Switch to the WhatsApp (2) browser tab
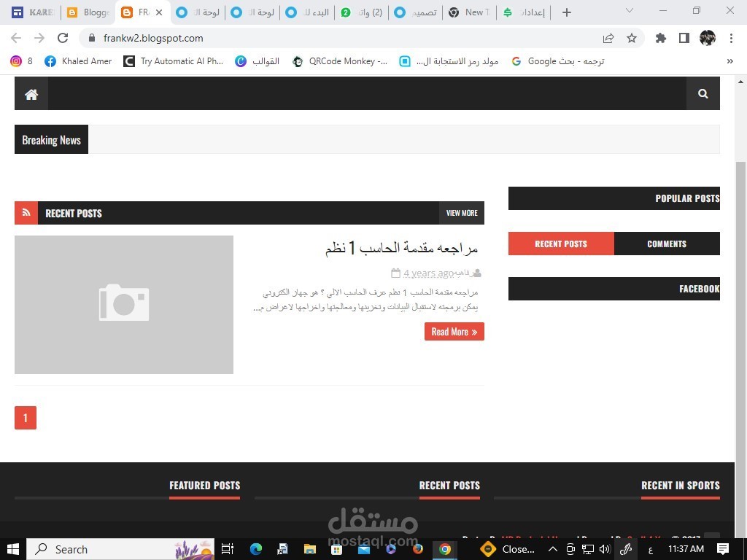 (362, 12)
